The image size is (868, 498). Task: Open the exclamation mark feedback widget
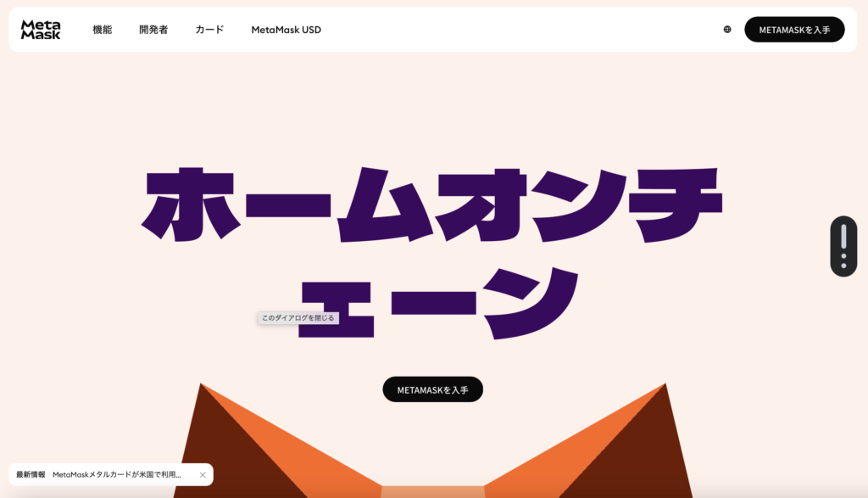point(843,246)
